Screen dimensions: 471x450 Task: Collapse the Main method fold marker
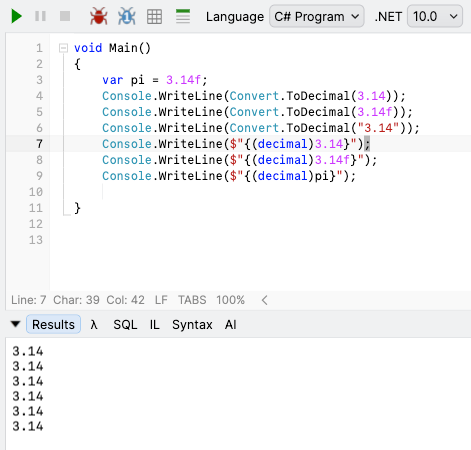[63, 48]
